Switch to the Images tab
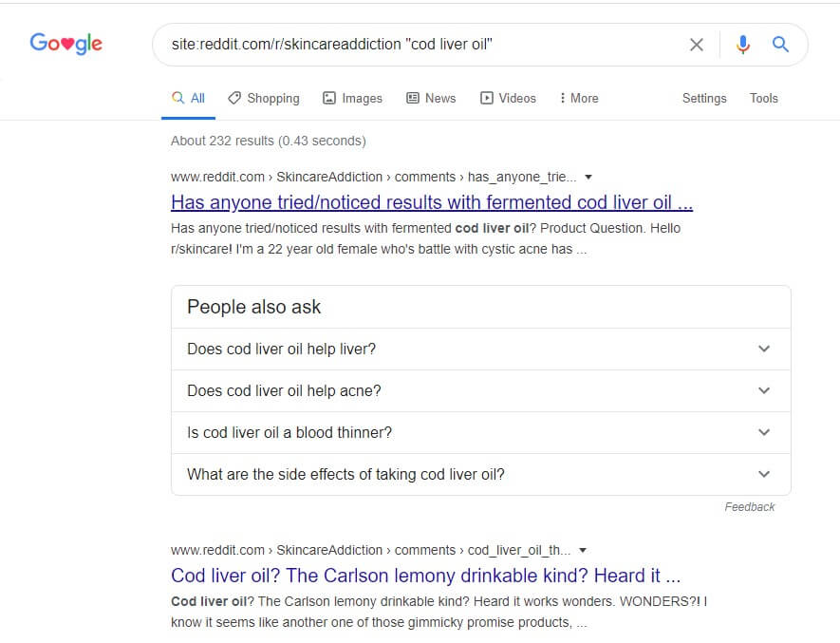Image resolution: width=840 pixels, height=643 pixels. (x=352, y=98)
